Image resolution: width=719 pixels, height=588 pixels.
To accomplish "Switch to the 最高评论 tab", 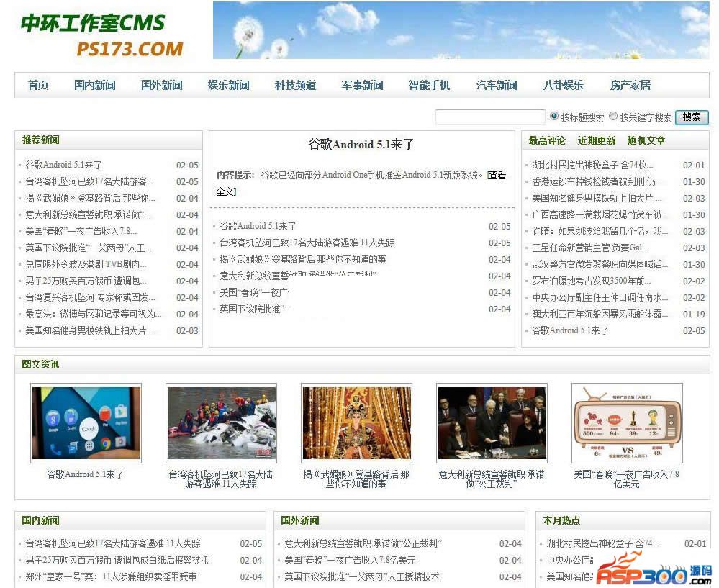I will [547, 140].
